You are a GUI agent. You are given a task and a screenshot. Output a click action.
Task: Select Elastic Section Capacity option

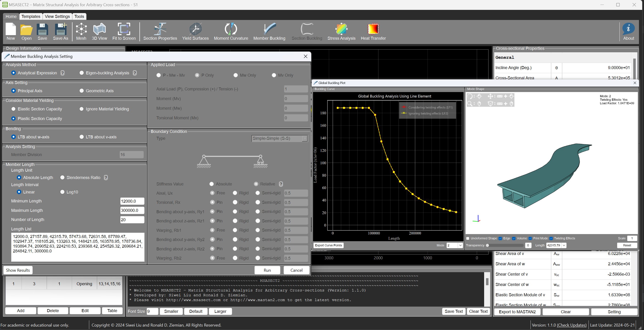coord(14,109)
